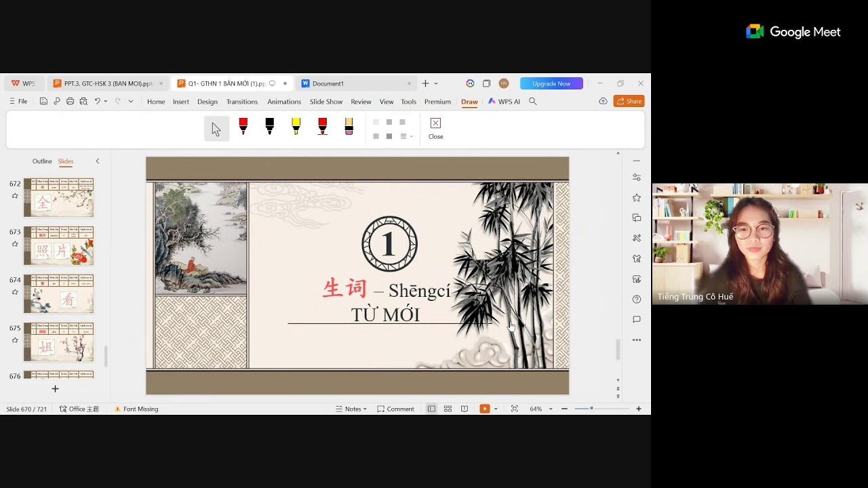Switch to Normal view
This screenshot has height=488, width=868.
[x=431, y=409]
